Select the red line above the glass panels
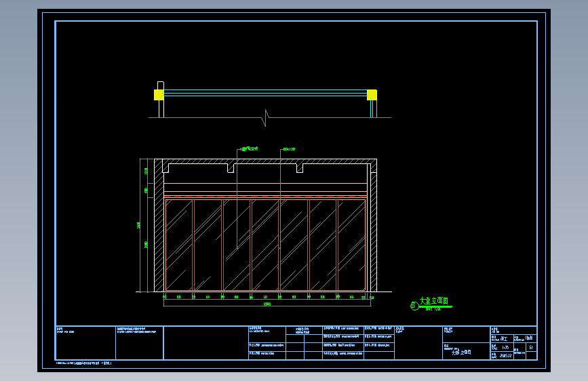This screenshot has height=381, width=588. (x=265, y=196)
